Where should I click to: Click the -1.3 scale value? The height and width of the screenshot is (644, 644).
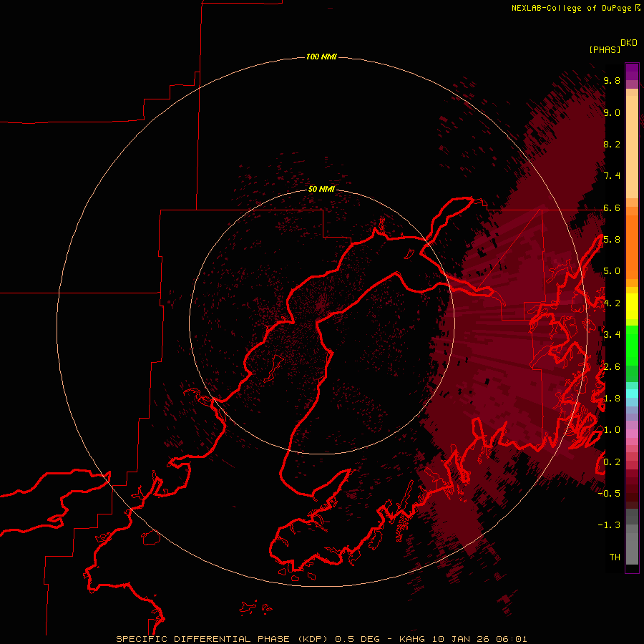[x=609, y=525]
